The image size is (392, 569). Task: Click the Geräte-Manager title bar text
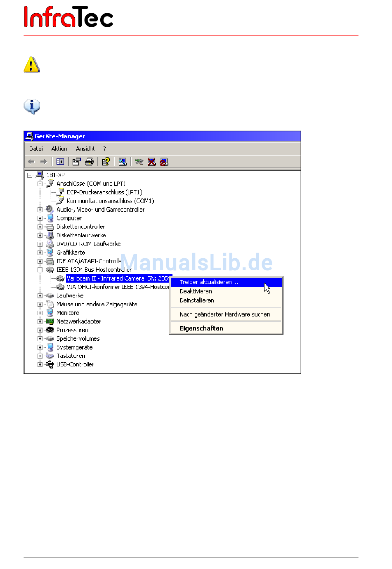60,136
